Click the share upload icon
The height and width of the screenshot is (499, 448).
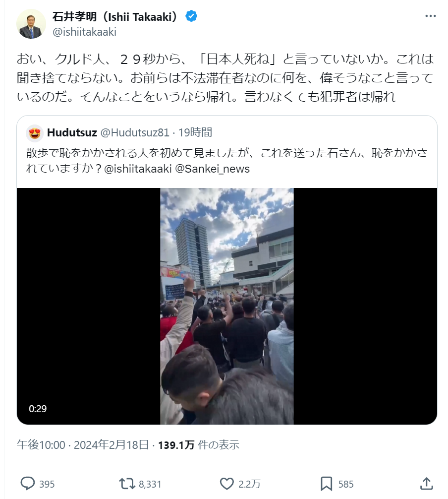[x=426, y=484]
